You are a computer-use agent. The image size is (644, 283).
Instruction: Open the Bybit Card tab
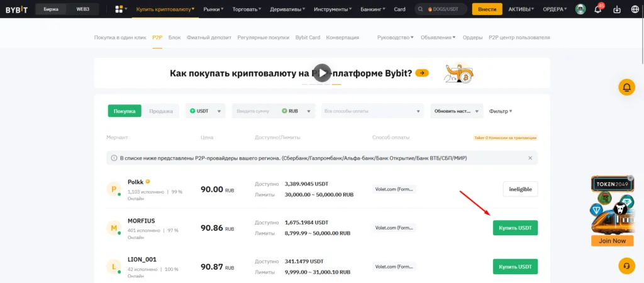308,37
